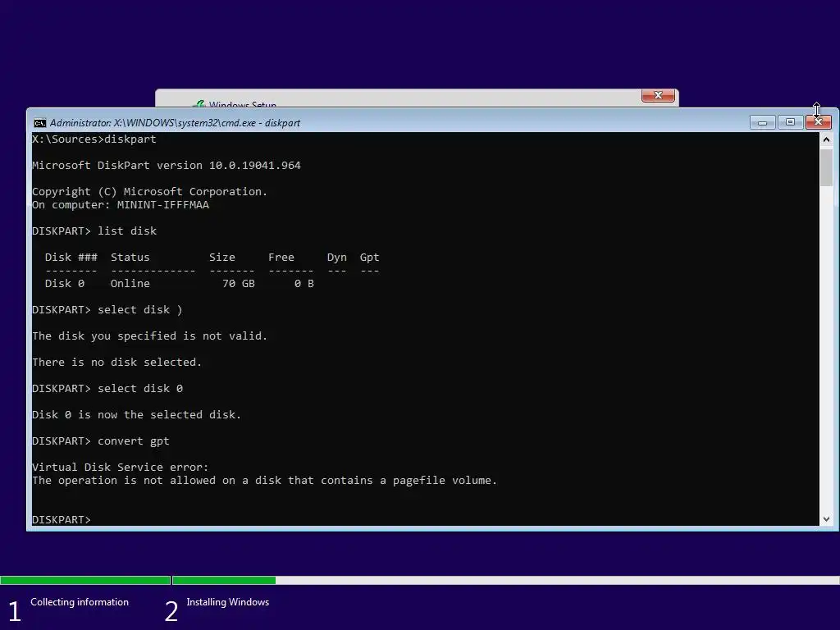840x630 pixels.
Task: Click the 'Gpt' column header
Action: [370, 257]
